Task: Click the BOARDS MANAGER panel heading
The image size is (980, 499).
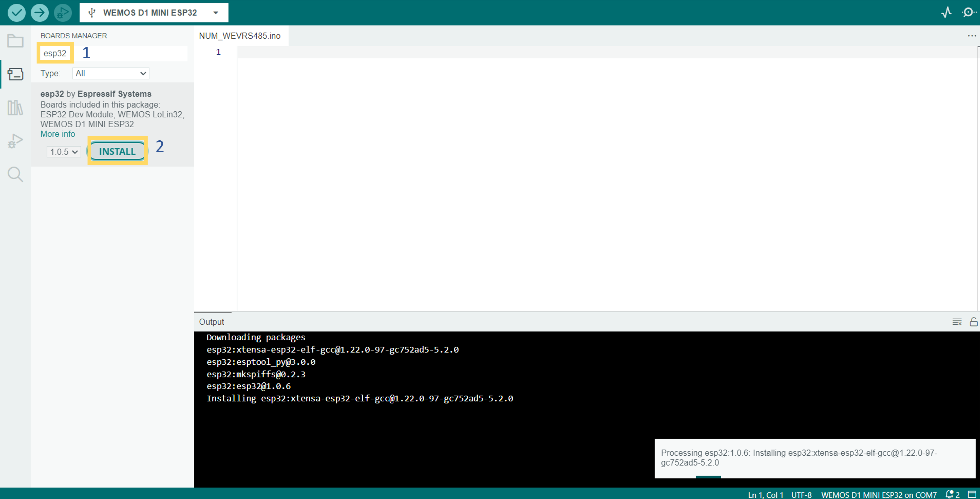Action: [x=74, y=36]
